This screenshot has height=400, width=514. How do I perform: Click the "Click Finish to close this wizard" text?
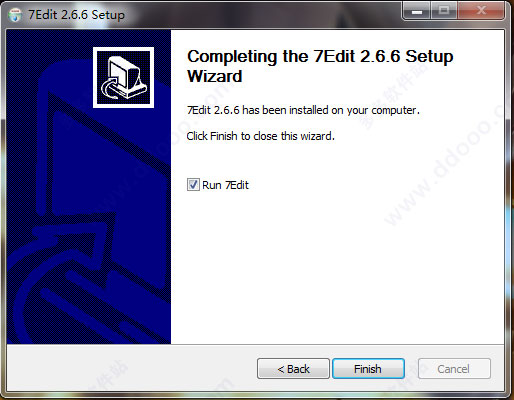pyautogui.click(x=260, y=136)
